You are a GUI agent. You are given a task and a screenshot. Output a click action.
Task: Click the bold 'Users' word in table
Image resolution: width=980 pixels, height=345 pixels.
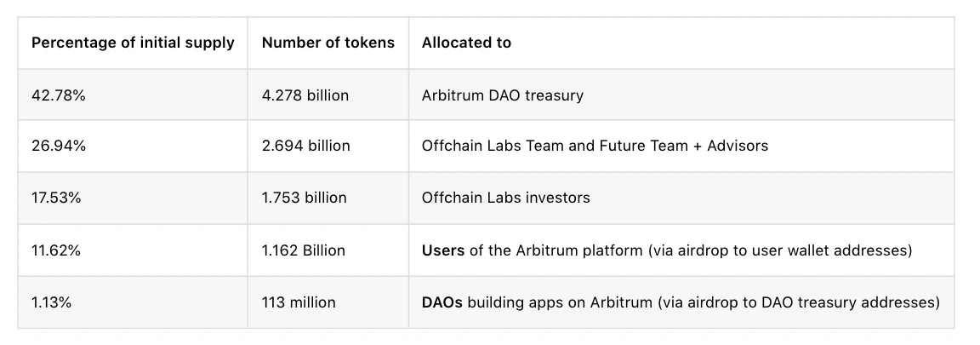[x=443, y=250]
